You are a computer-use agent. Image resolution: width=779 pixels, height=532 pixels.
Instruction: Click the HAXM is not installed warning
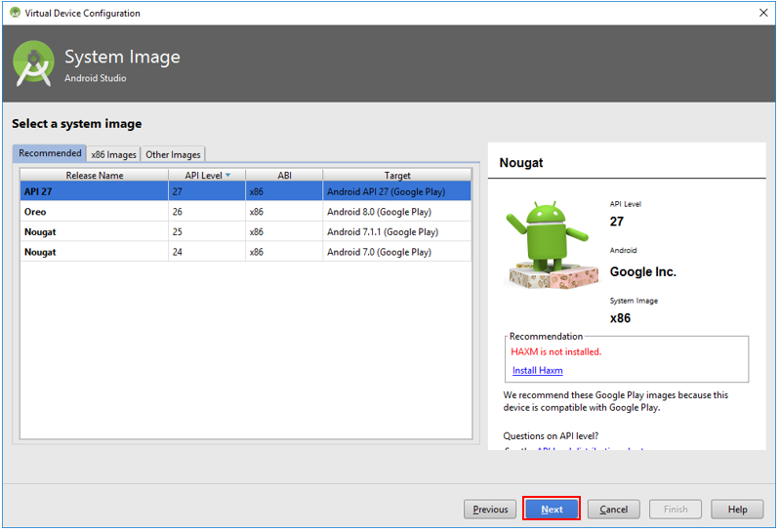coord(555,351)
